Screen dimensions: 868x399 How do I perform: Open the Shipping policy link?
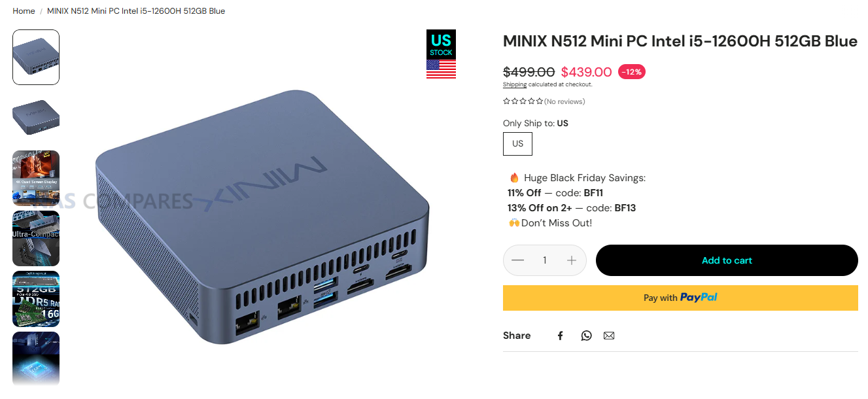tap(515, 84)
